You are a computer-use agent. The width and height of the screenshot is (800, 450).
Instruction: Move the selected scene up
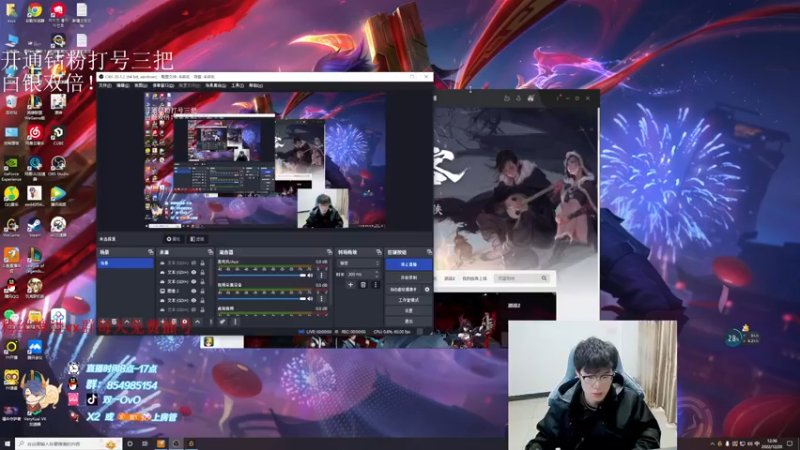pos(127,321)
